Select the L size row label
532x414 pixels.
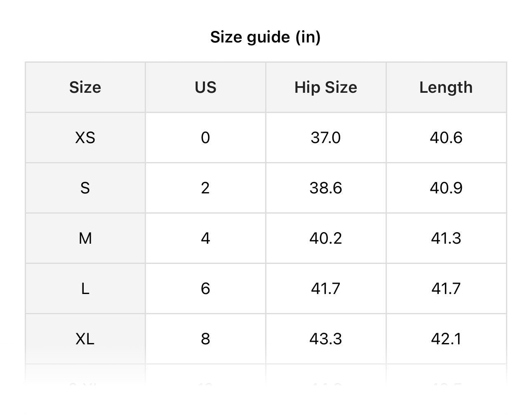pyautogui.click(x=85, y=289)
